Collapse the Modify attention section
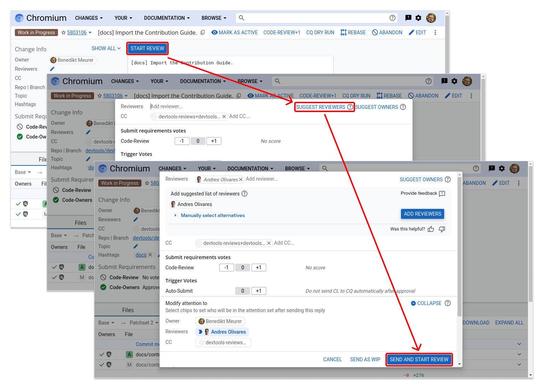This screenshot has width=546, height=392. (x=426, y=303)
